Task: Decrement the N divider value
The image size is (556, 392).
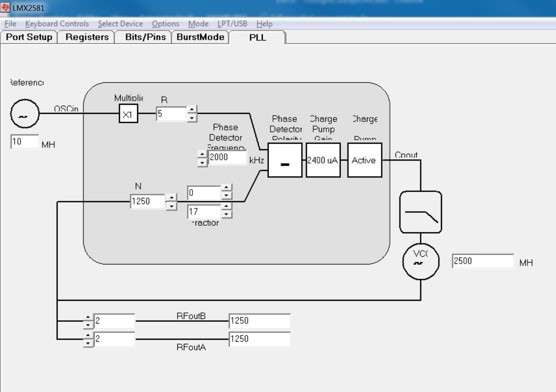Action: coord(172,206)
